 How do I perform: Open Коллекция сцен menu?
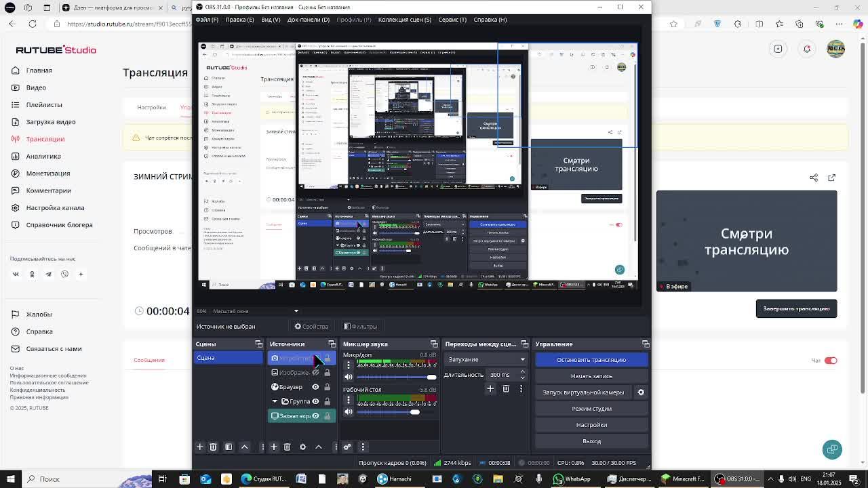pos(404,20)
